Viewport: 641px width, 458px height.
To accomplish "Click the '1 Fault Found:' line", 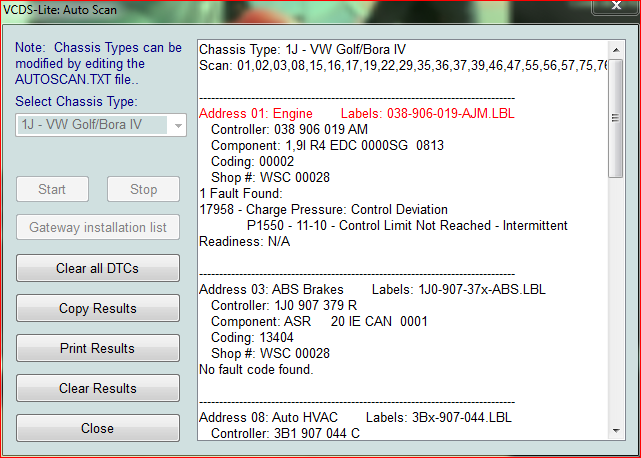I will 241,193.
